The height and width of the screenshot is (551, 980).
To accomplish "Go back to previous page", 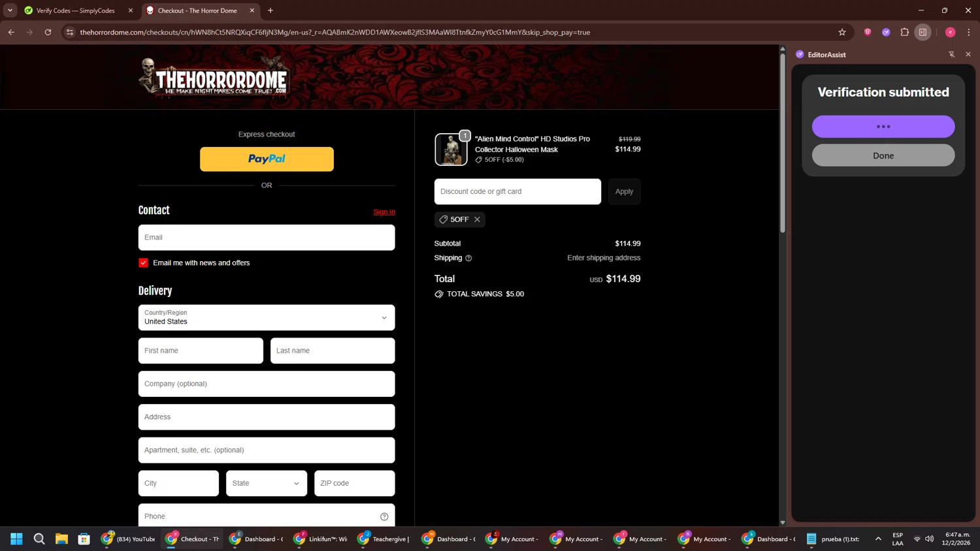I will click(11, 32).
